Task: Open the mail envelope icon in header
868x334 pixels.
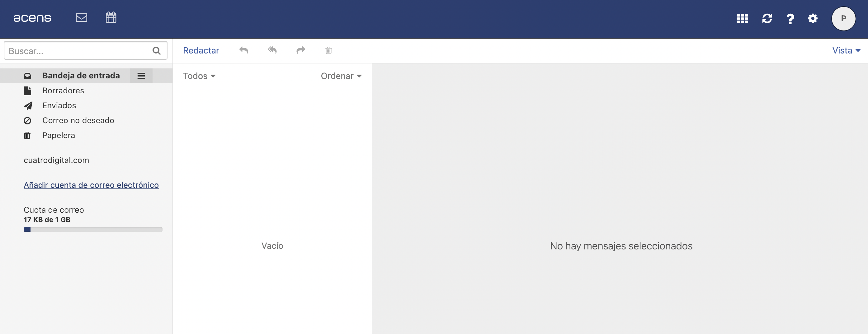Action: pyautogui.click(x=82, y=17)
